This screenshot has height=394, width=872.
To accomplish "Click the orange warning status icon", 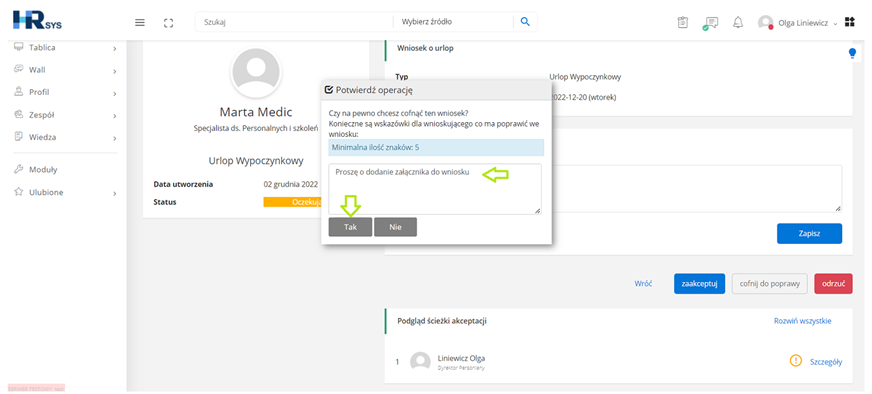I will pos(796,361).
